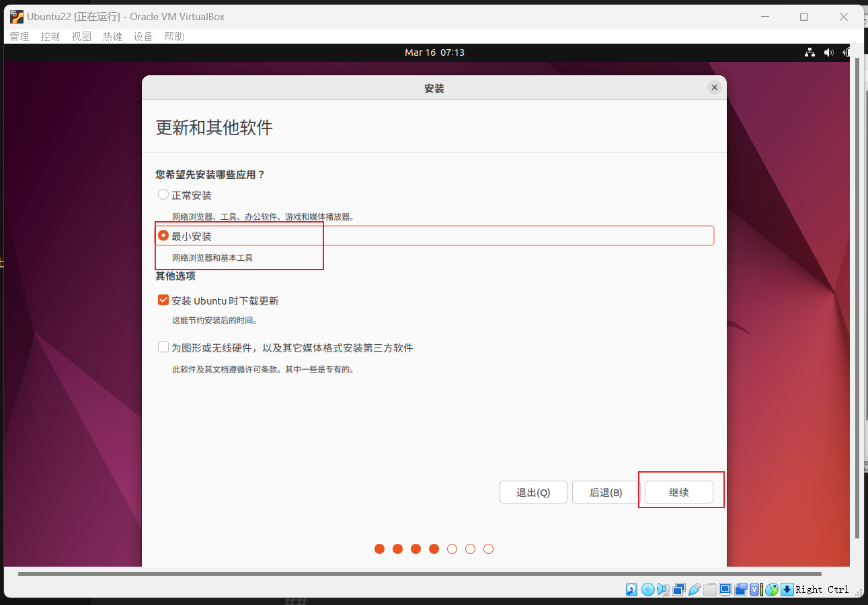Screen dimensions: 868x605
Task: Select the 最小安装 radio option
Action: (x=163, y=236)
